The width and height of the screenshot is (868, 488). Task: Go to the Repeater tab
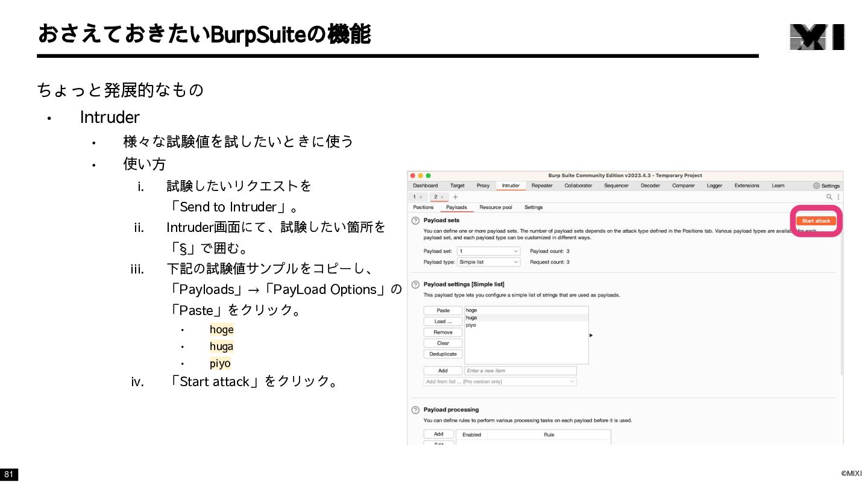(x=542, y=186)
